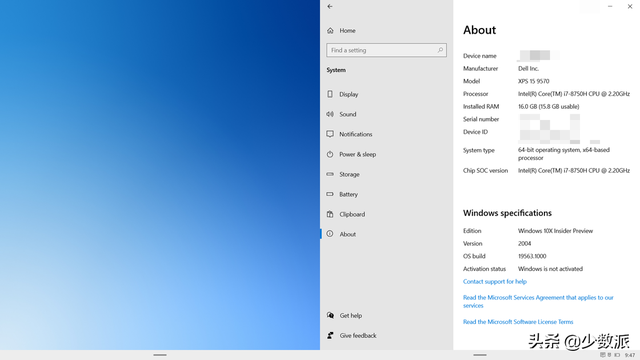Click the battery icon in the system tray
640x360 pixels.
[617, 355]
